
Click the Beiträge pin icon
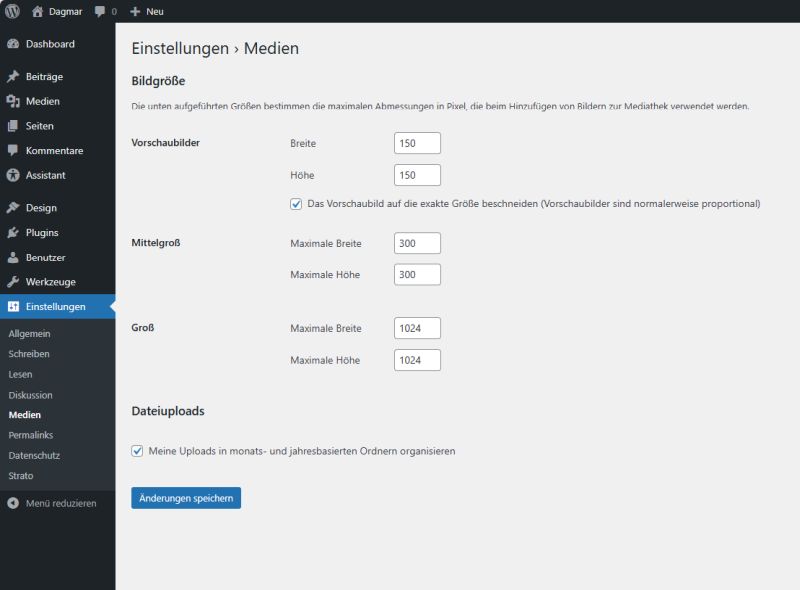13,77
